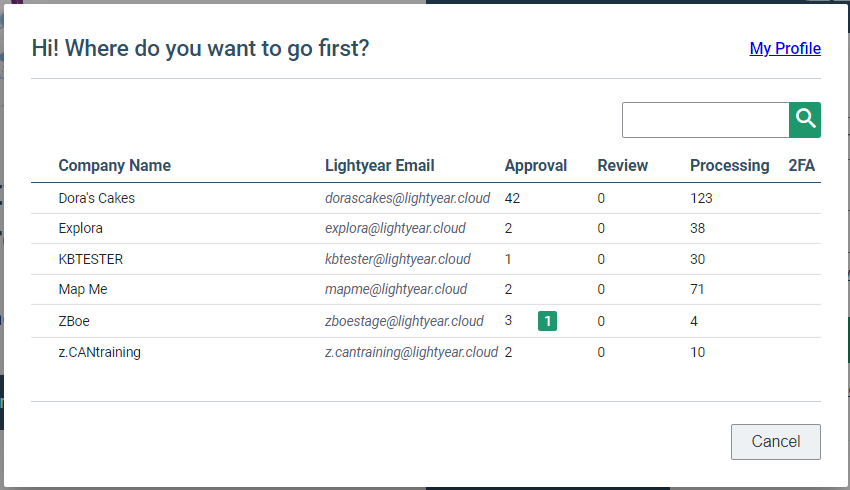Focus the company search input field
Image resolution: width=850 pixels, height=490 pixels.
pos(705,120)
